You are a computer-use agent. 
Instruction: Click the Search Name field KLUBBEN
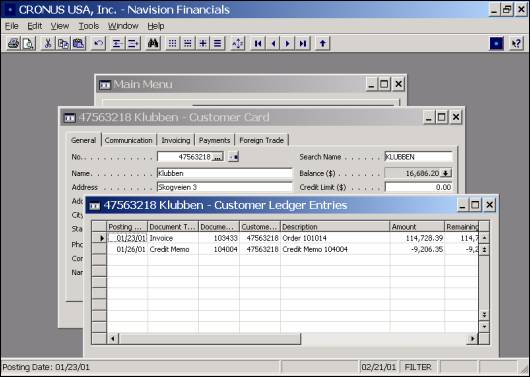click(418, 157)
